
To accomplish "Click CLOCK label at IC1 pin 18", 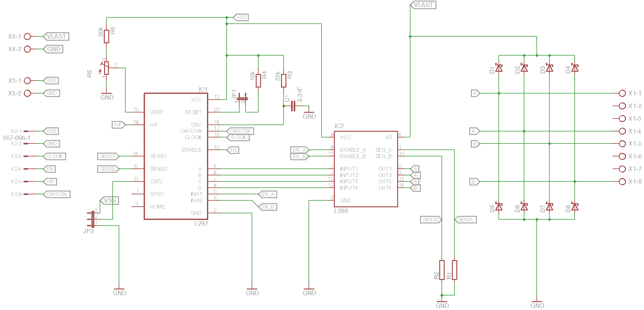I will tap(238, 137).
